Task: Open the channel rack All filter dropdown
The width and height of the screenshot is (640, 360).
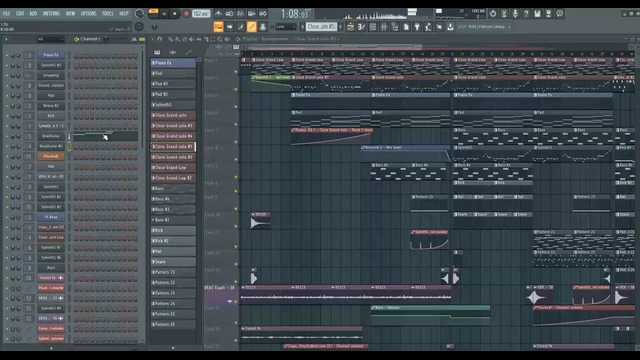Action: (51, 39)
